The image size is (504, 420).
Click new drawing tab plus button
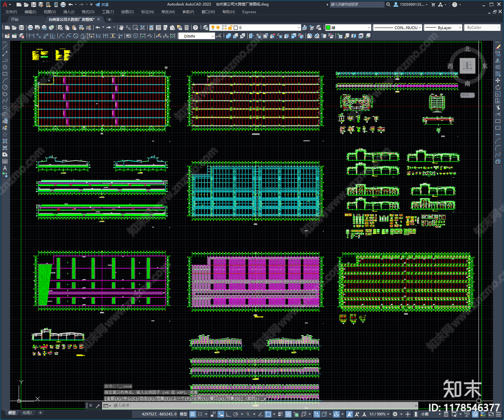coord(109,20)
